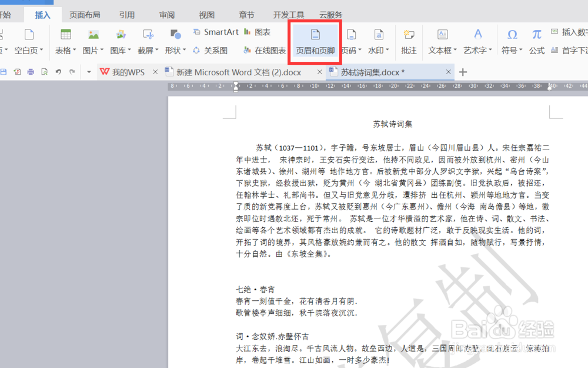Undo the last action
The width and height of the screenshot is (588, 368).
[x=58, y=72]
